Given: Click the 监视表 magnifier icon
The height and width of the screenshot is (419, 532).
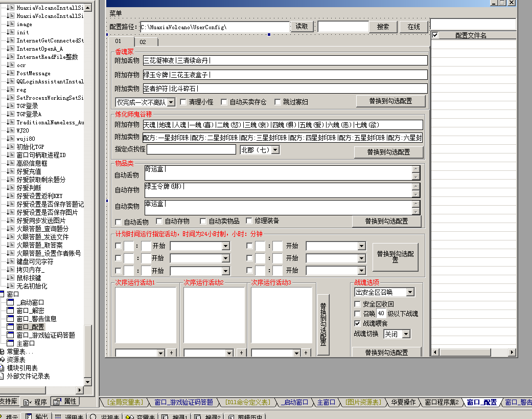Looking at the screenshot, I should [94, 416].
